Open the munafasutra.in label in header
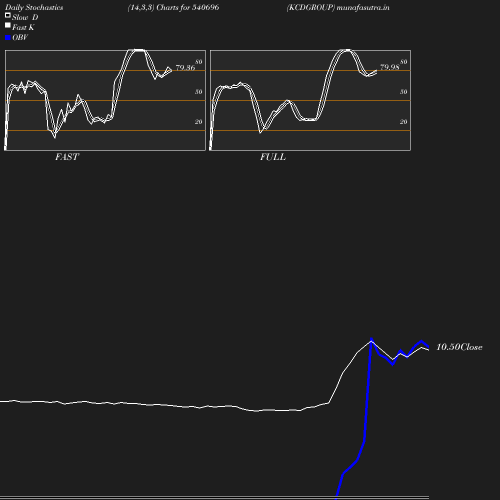500x500 pixels. [x=363, y=7]
